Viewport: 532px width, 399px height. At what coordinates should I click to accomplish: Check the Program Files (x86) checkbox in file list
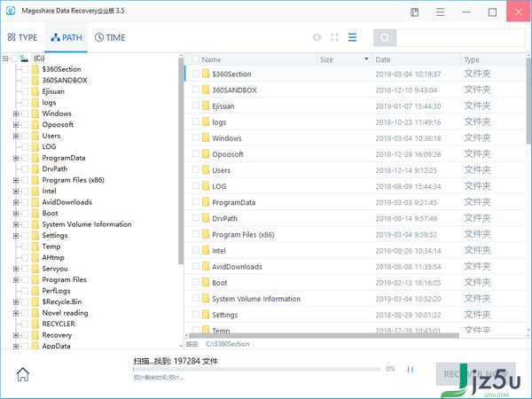[195, 234]
